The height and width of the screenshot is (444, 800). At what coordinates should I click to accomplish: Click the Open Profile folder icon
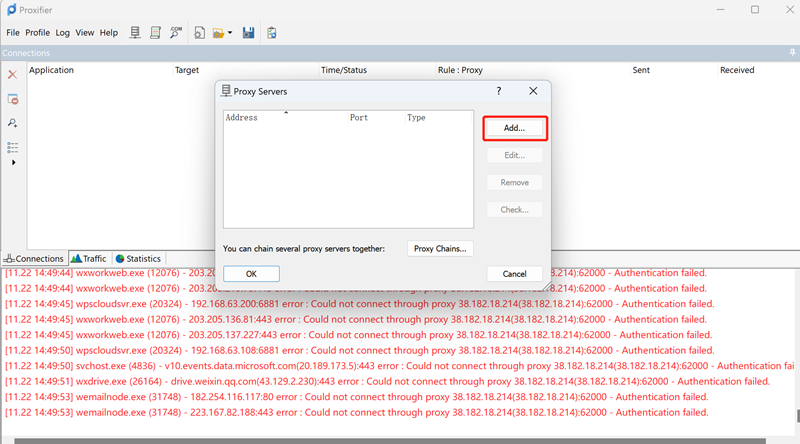click(x=218, y=33)
